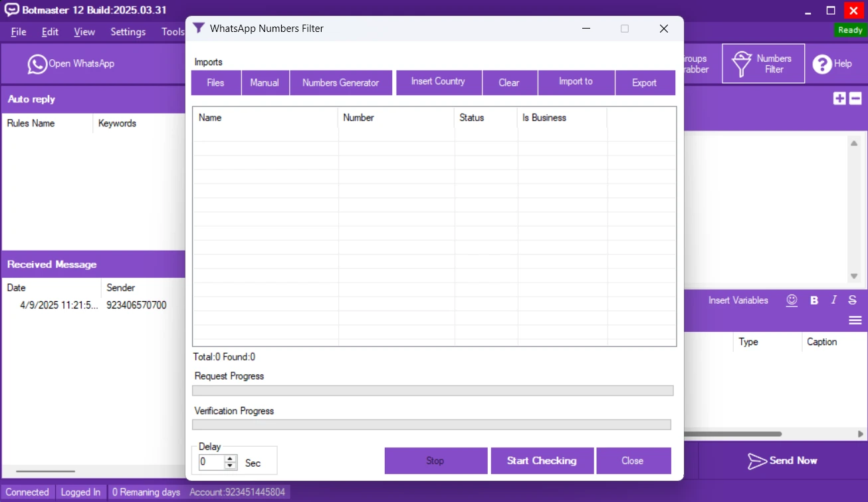Screen dimensions: 868x502
Task: Click the Request Progress bar
Action: (x=433, y=391)
